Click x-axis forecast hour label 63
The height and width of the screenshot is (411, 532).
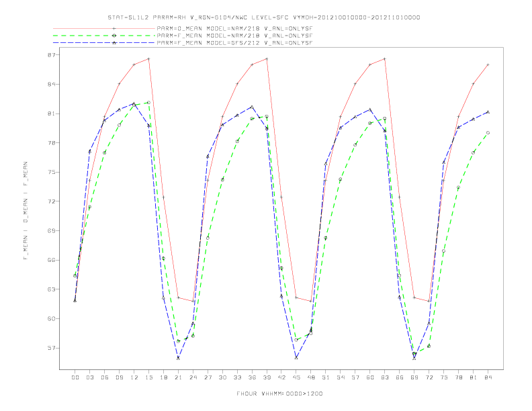[385, 377]
